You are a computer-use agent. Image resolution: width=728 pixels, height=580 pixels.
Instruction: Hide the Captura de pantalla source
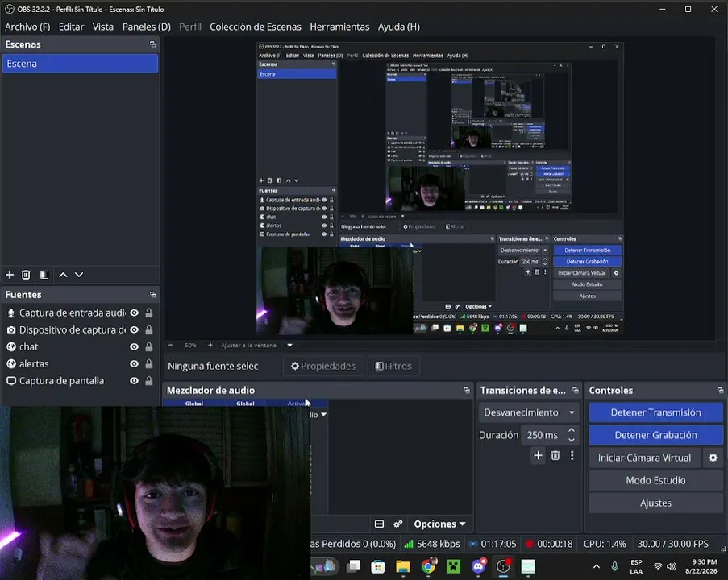coord(134,381)
